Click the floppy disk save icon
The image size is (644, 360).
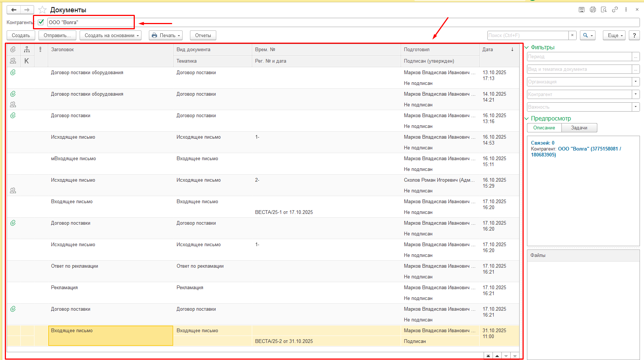click(x=581, y=10)
